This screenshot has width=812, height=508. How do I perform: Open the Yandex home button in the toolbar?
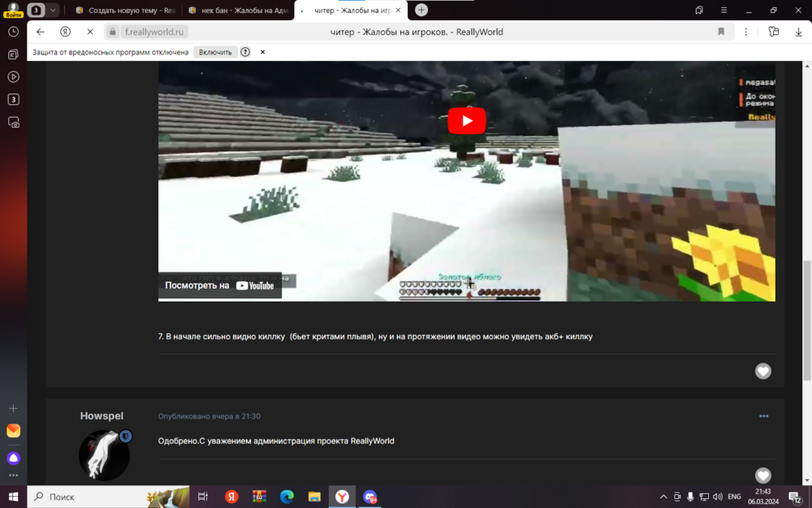[x=65, y=32]
